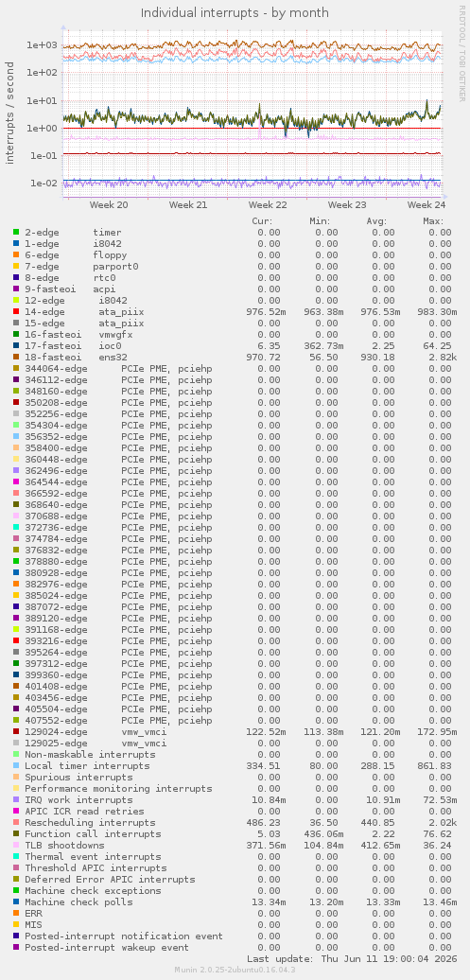Click the salmon swatch for Rescheduling interrupts
The image size is (470, 980).
pos(16,823)
